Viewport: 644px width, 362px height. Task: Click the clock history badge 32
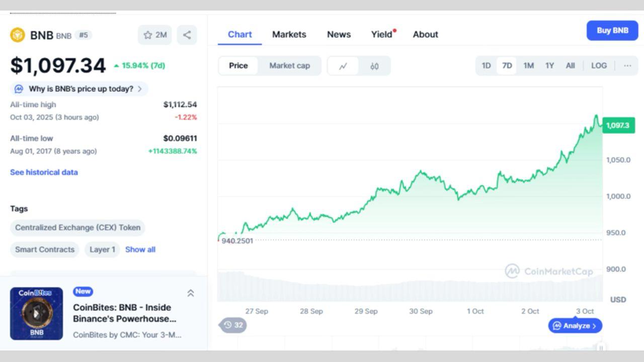233,325
